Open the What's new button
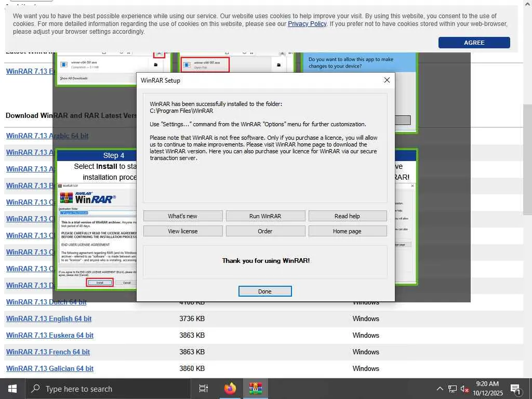The width and height of the screenshot is (532, 399). 182,216
